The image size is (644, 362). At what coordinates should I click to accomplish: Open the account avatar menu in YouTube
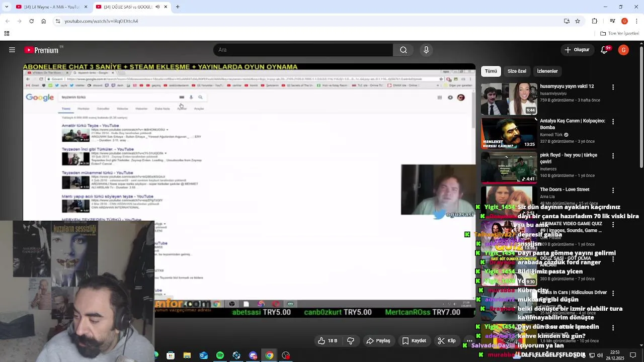click(x=623, y=50)
